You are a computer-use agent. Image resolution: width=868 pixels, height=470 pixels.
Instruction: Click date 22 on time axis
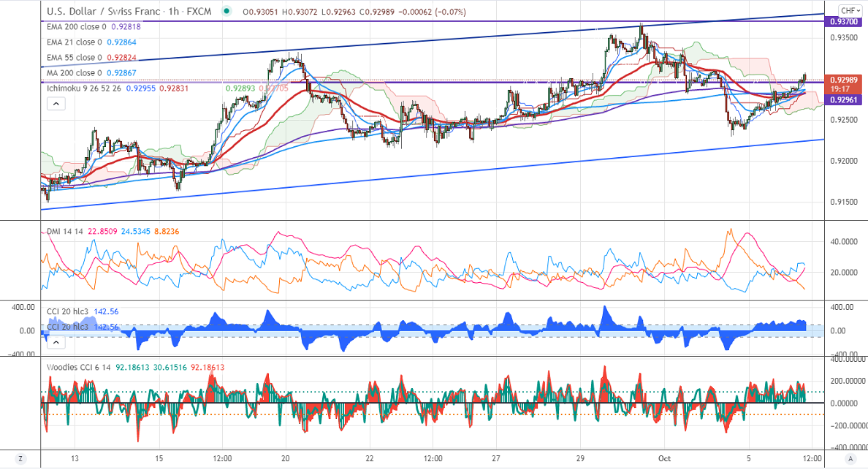coord(370,458)
